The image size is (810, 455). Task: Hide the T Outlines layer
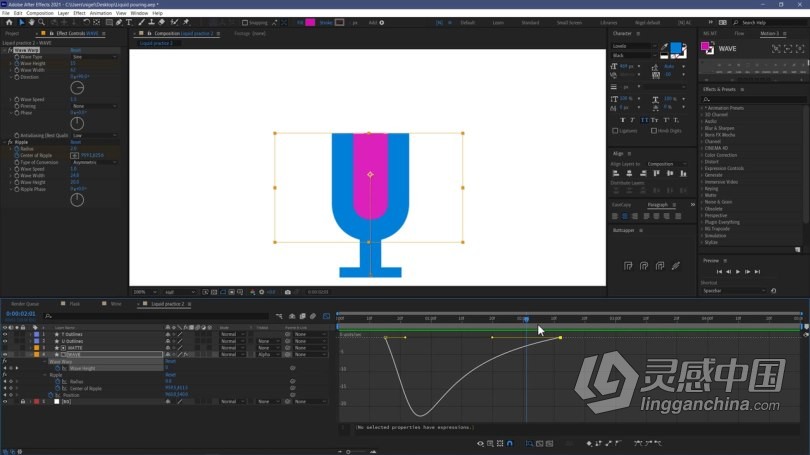click(x=5, y=335)
